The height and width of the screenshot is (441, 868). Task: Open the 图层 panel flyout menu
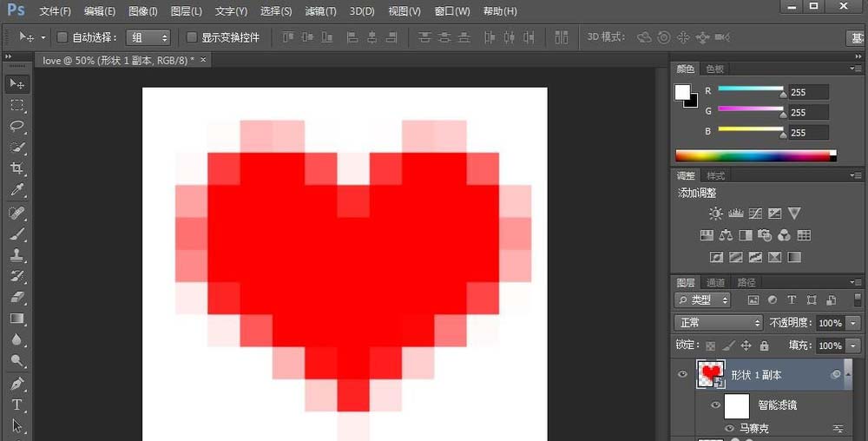coord(856,282)
